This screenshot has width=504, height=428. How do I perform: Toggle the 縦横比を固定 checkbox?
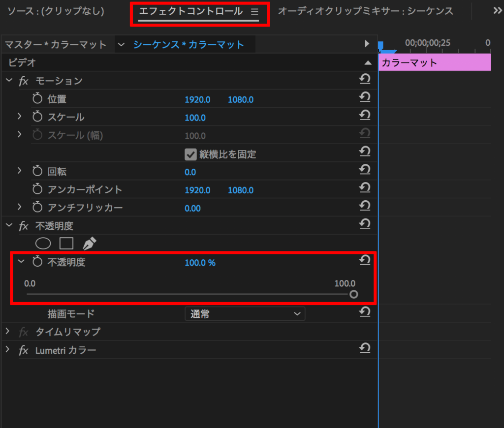point(190,154)
